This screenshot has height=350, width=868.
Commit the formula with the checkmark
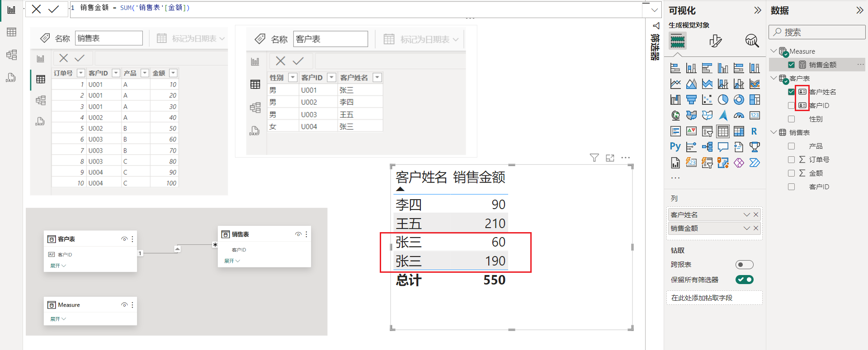[53, 9]
